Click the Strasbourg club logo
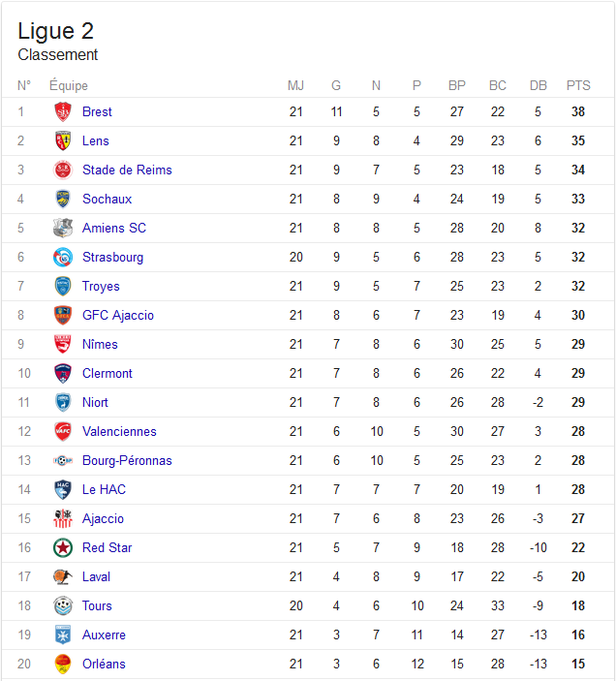The height and width of the screenshot is (681, 616). coord(63,257)
